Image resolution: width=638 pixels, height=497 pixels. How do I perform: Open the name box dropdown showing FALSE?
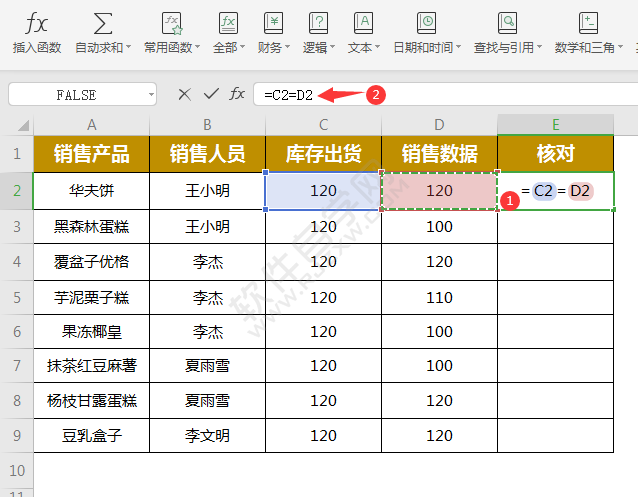[x=151, y=95]
